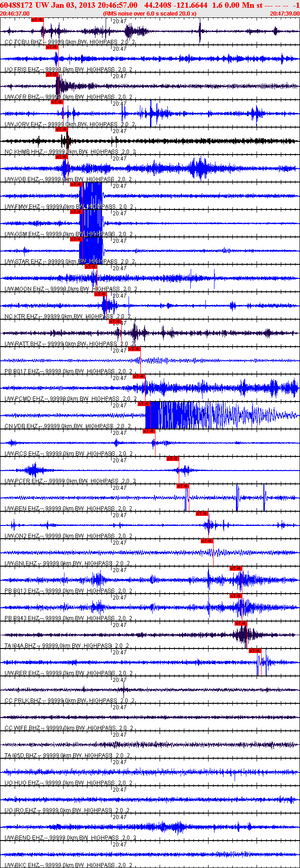Select the UW VGB EHZ station label
The height and width of the screenshot is (868, 300).
click(22, 179)
